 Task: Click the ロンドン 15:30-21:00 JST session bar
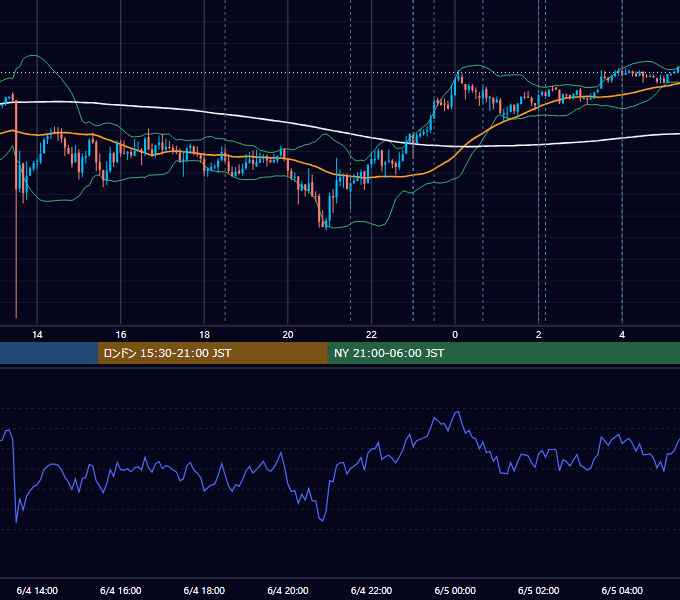point(212,353)
